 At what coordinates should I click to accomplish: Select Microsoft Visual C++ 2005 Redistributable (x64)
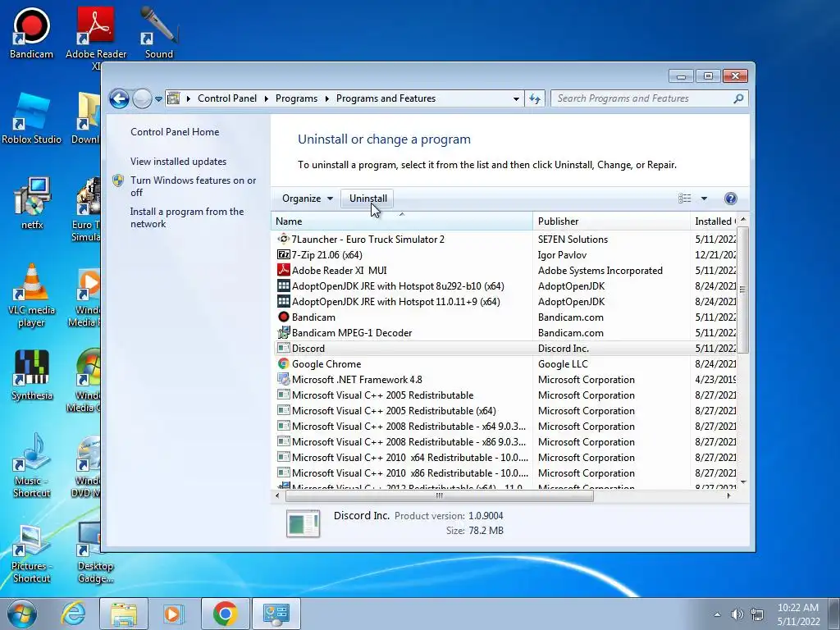(x=505, y=411)
